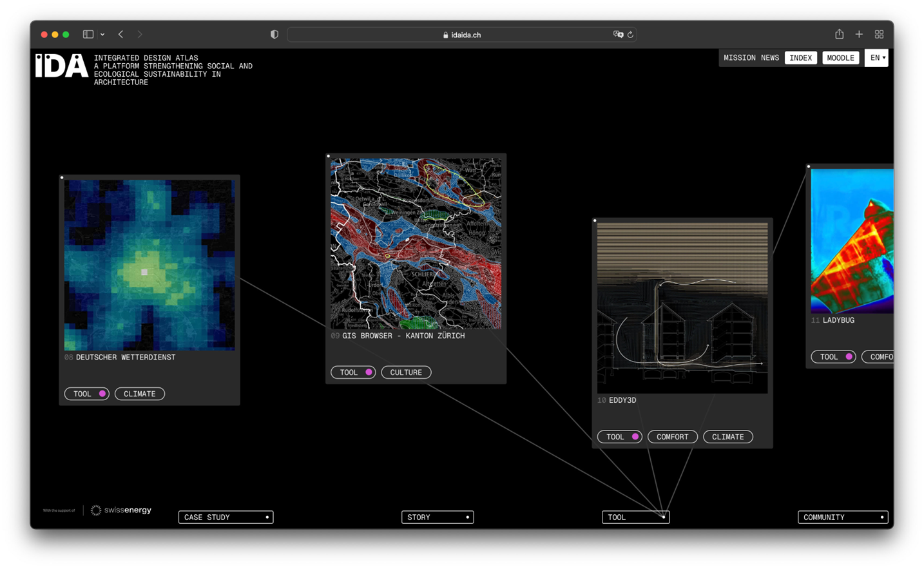Open the Share icon in Safari
The height and width of the screenshot is (569, 924).
tap(839, 34)
